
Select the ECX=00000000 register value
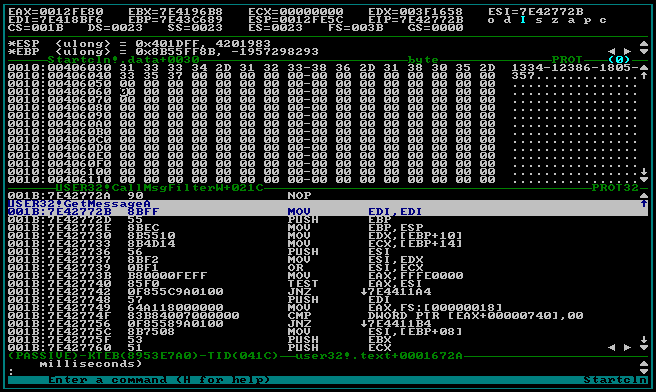point(296,12)
